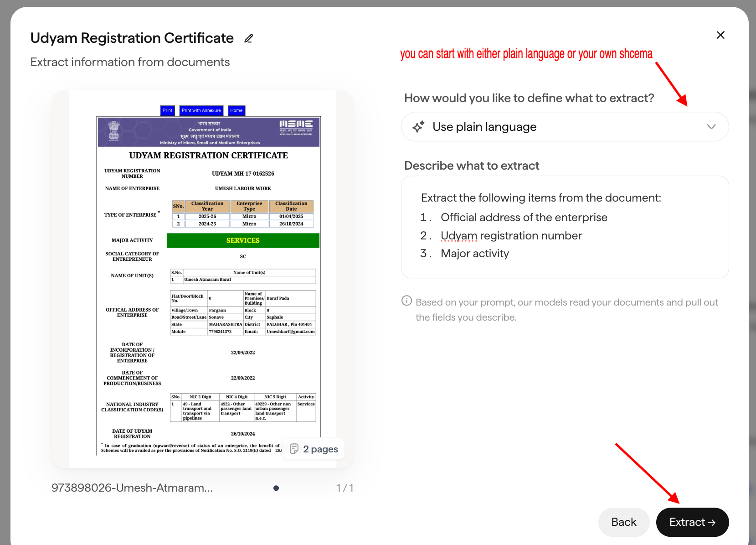
Task: Click the Back button
Action: [624, 522]
